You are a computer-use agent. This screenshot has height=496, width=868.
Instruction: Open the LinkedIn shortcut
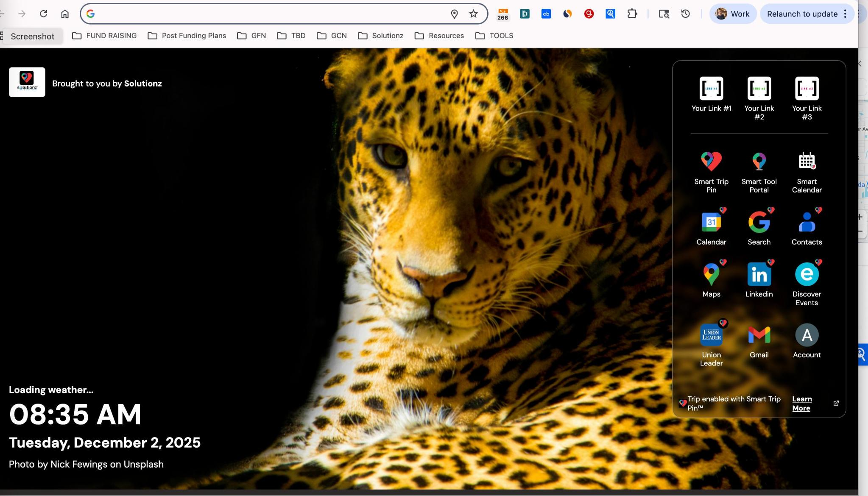(759, 275)
